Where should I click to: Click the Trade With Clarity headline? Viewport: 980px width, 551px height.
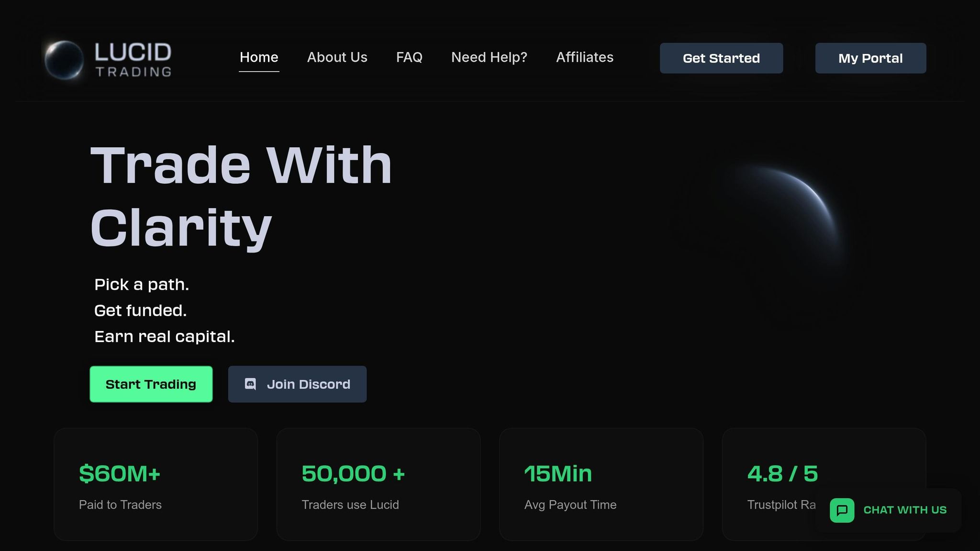pyautogui.click(x=241, y=196)
